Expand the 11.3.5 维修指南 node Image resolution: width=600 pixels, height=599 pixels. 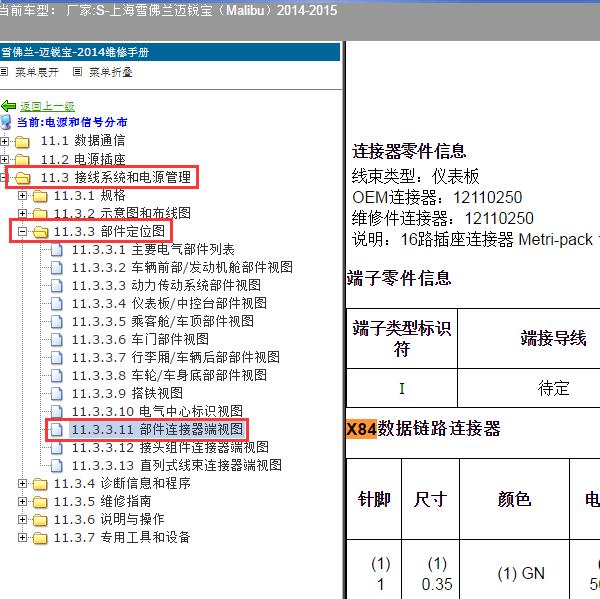click(23, 502)
